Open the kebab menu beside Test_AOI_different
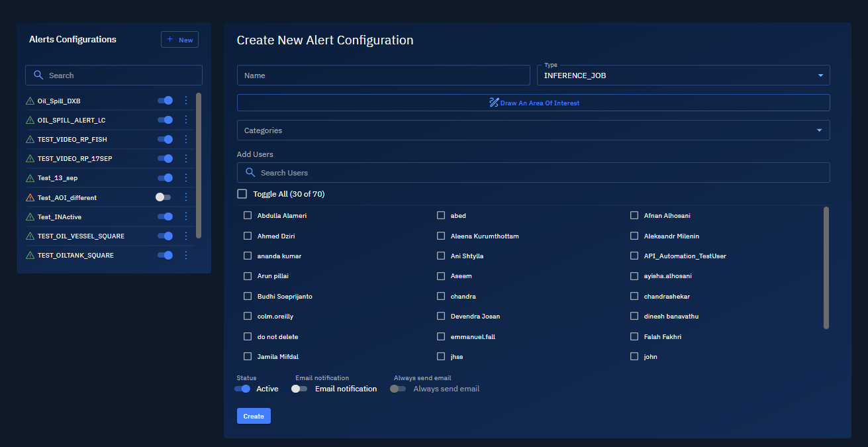This screenshot has height=447, width=868. [x=186, y=197]
